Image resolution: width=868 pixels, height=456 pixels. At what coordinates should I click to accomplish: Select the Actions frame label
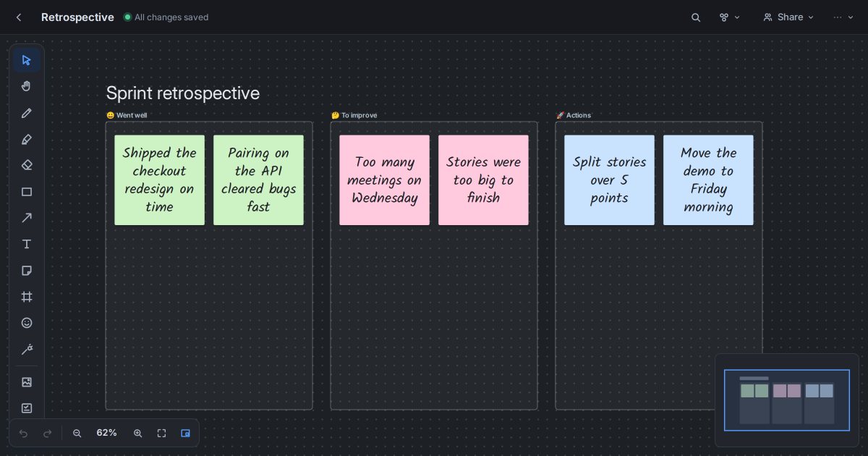574,115
